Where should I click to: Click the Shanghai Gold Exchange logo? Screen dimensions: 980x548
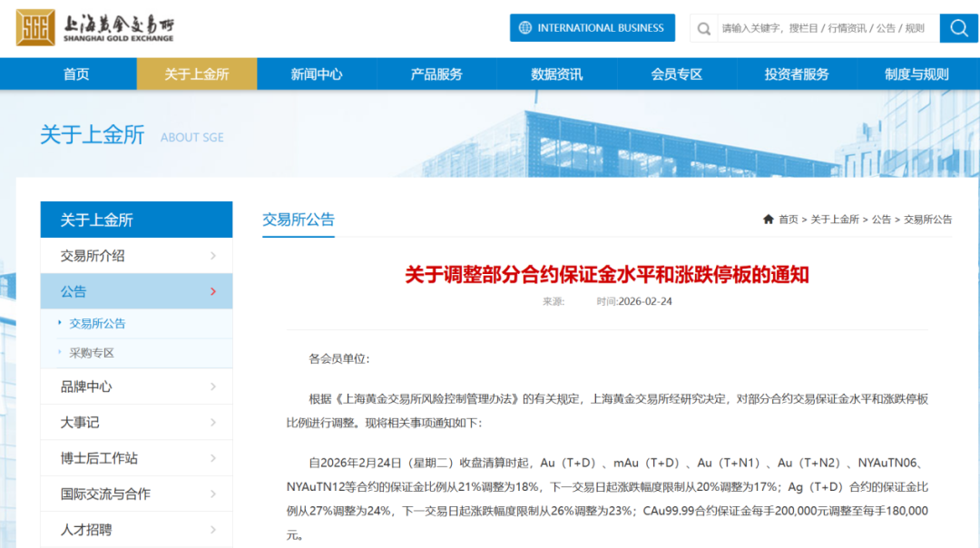point(95,27)
